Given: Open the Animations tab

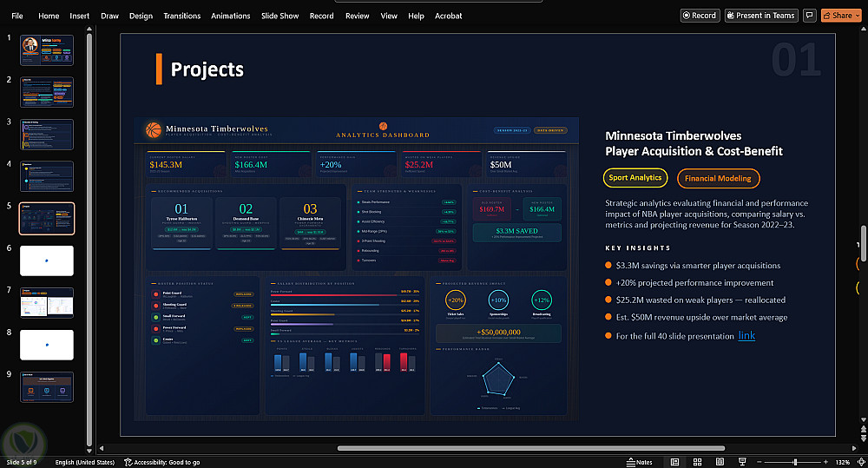Looking at the screenshot, I should click(x=230, y=16).
